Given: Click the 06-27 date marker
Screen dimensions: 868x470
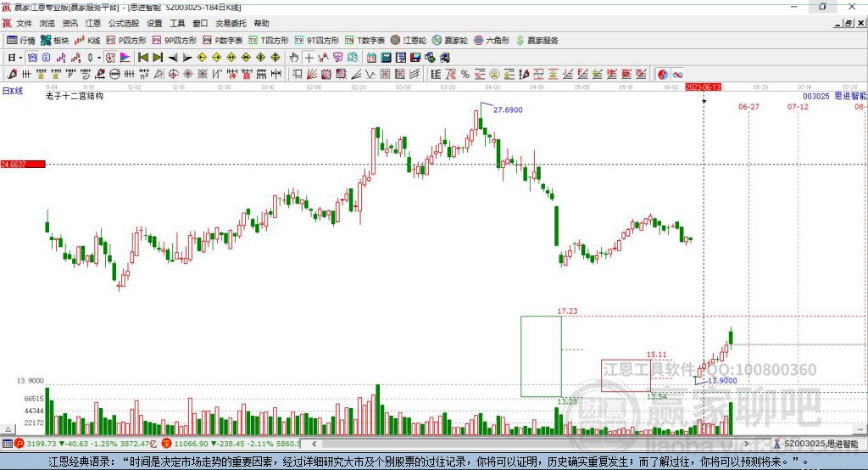Looking at the screenshot, I should 748,106.
